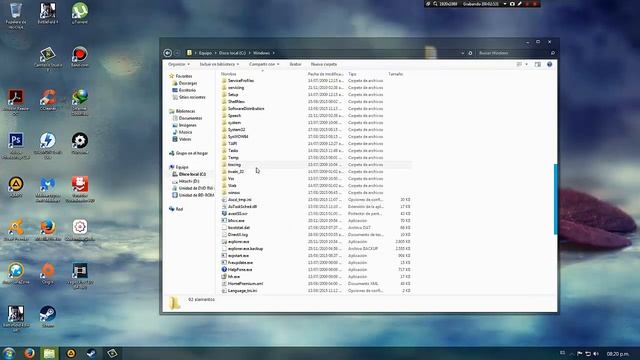
Task: Select Red in the navigation pane
Action: [179, 209]
